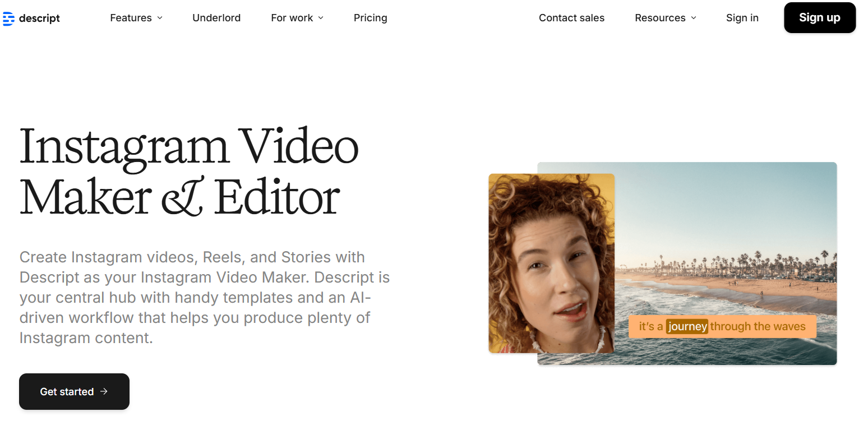Click the descript wordmark text
The width and height of the screenshot is (868, 421).
point(39,18)
